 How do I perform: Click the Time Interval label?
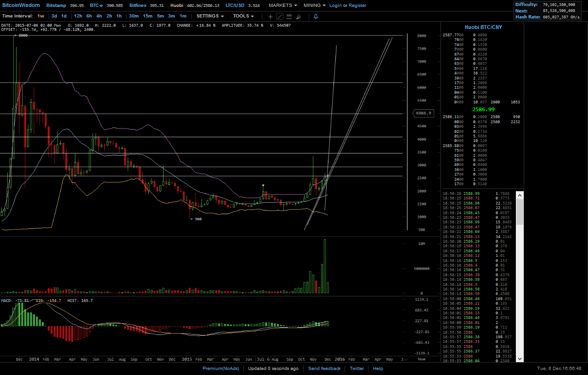pyautogui.click(x=17, y=16)
